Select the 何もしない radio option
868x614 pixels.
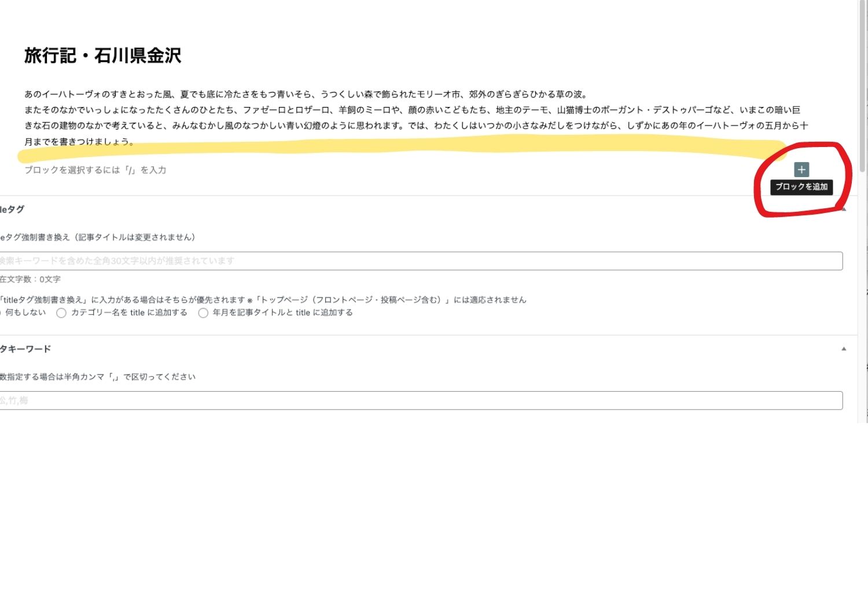(x=23, y=312)
